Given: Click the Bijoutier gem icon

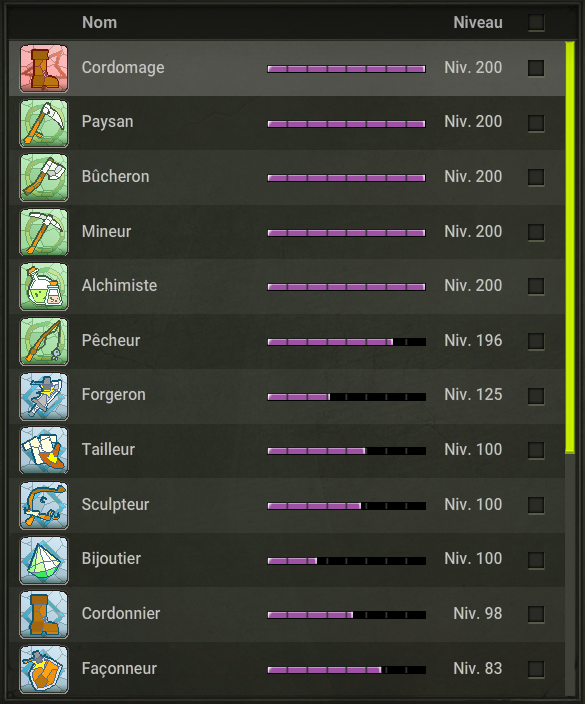Looking at the screenshot, I should pos(44,560).
